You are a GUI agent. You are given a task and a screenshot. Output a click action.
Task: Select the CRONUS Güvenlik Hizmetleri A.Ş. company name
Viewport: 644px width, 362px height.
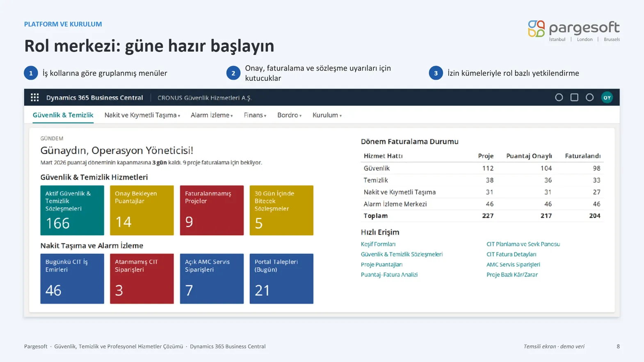[204, 98]
